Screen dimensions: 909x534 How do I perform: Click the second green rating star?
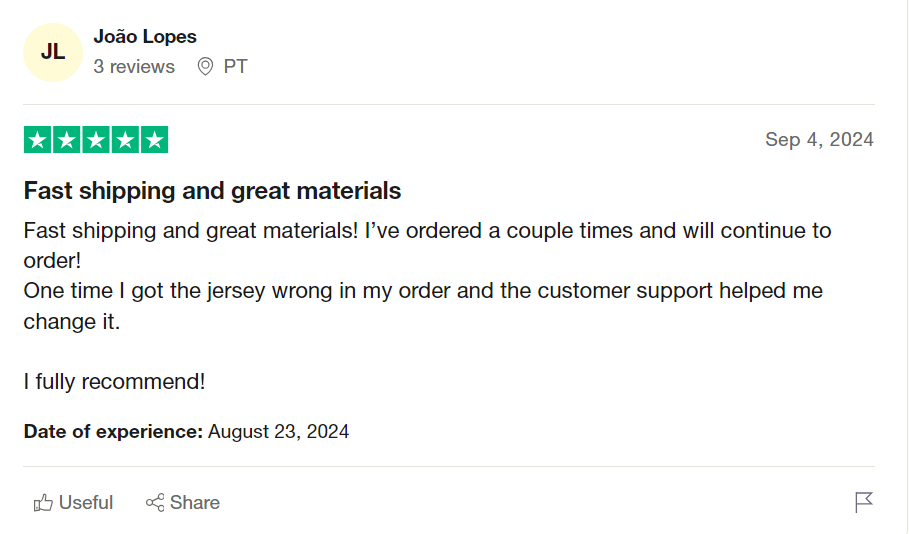[x=67, y=140]
